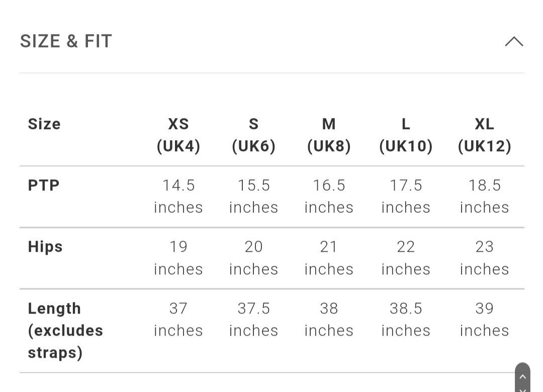
Task: Tap the scroll-down arrow on floating scroller
Action: pyautogui.click(x=523, y=389)
